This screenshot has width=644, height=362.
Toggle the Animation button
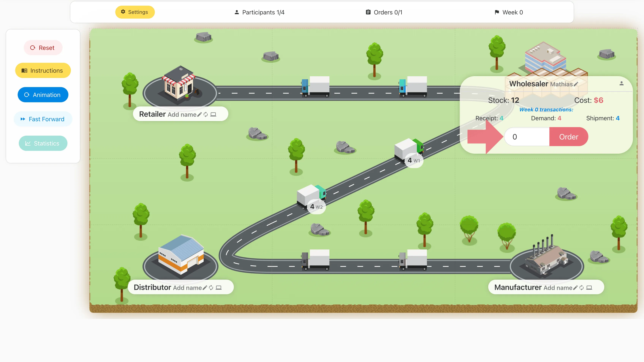(43, 95)
